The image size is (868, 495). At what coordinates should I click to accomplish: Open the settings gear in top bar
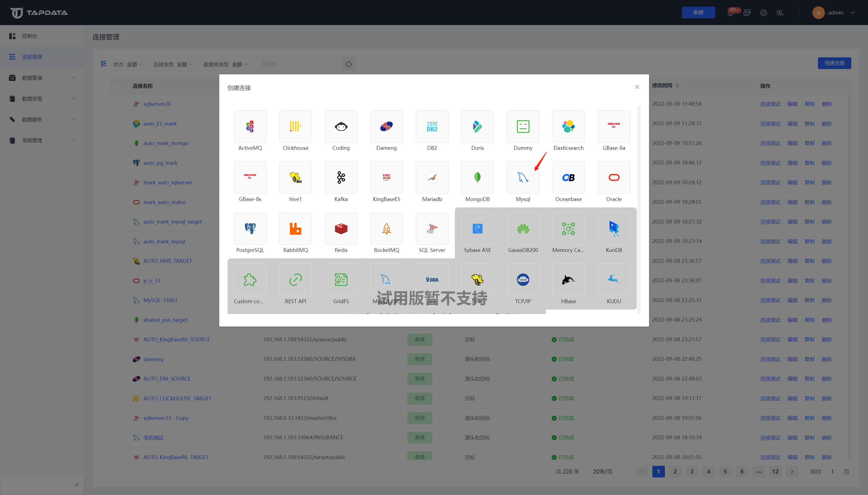[x=763, y=13]
